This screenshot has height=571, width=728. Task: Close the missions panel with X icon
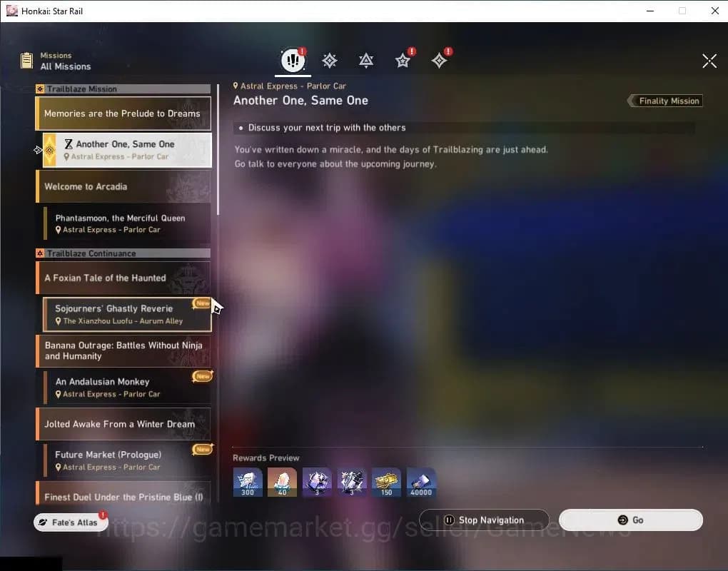(709, 61)
